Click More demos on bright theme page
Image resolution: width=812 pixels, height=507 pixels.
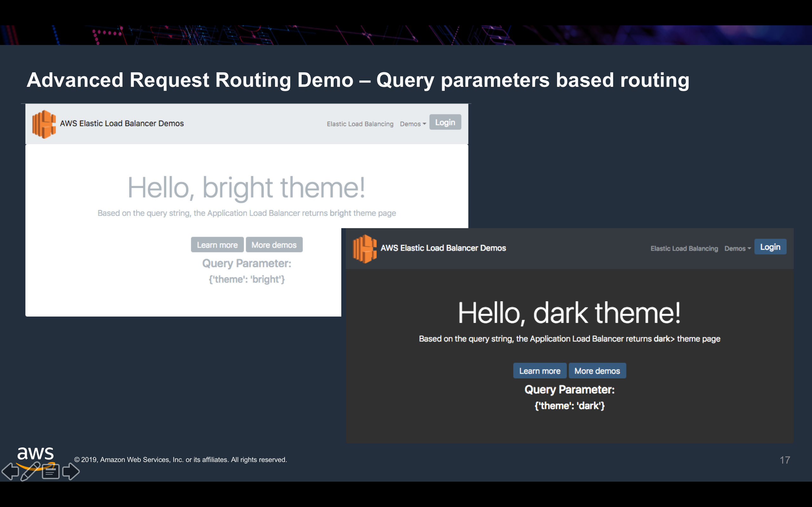(x=274, y=245)
